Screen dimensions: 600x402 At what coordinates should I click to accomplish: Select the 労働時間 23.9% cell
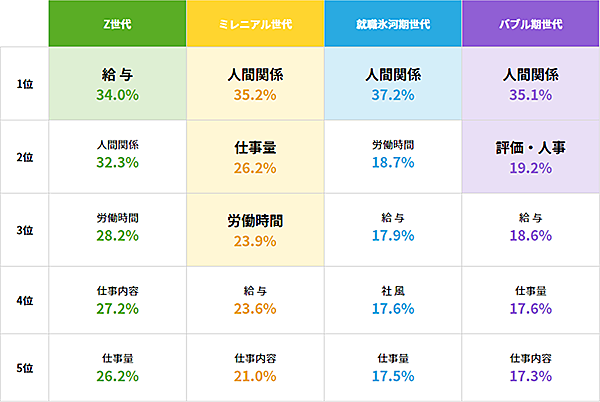click(255, 229)
